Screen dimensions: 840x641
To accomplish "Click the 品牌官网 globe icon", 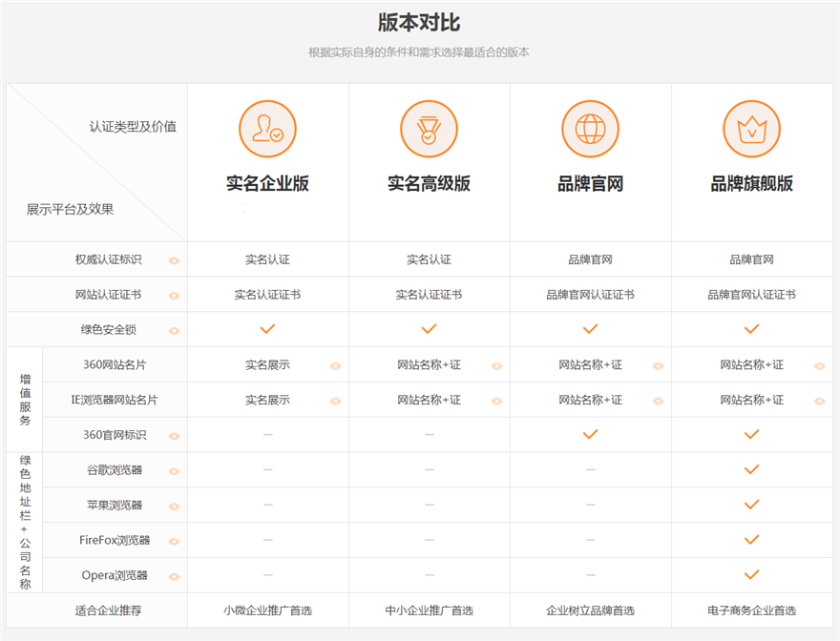I will tap(590, 129).
